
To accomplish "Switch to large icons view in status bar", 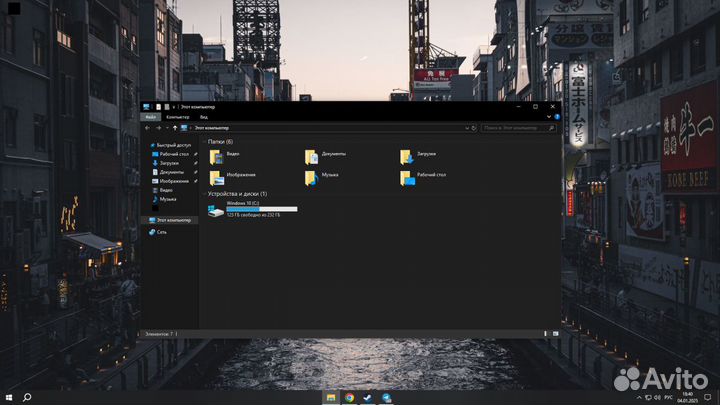I will pyautogui.click(x=556, y=332).
